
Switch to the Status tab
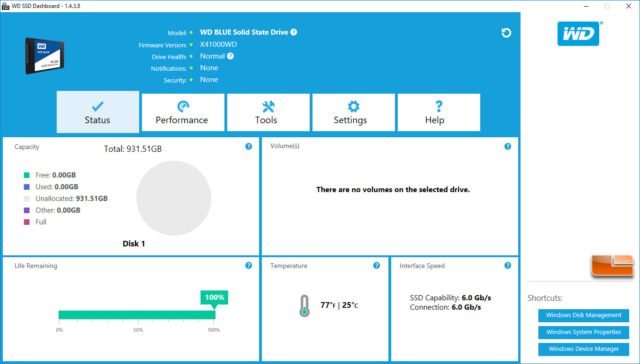tap(98, 112)
